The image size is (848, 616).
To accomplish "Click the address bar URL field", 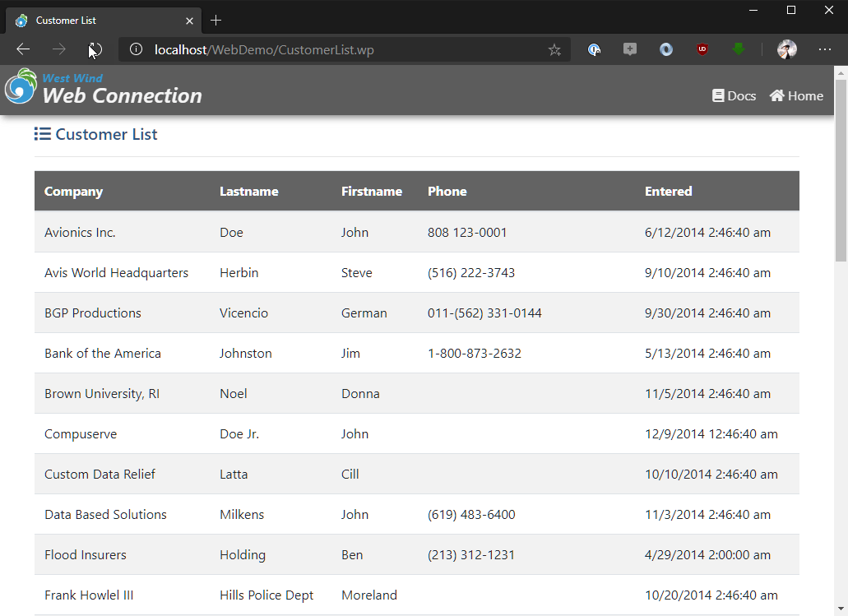I will pyautogui.click(x=346, y=49).
